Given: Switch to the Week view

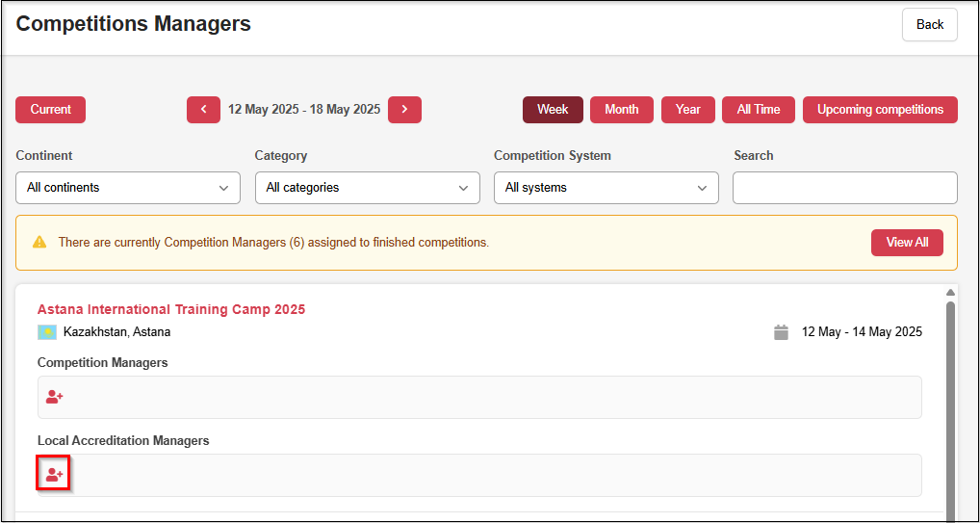Looking at the screenshot, I should coord(553,110).
